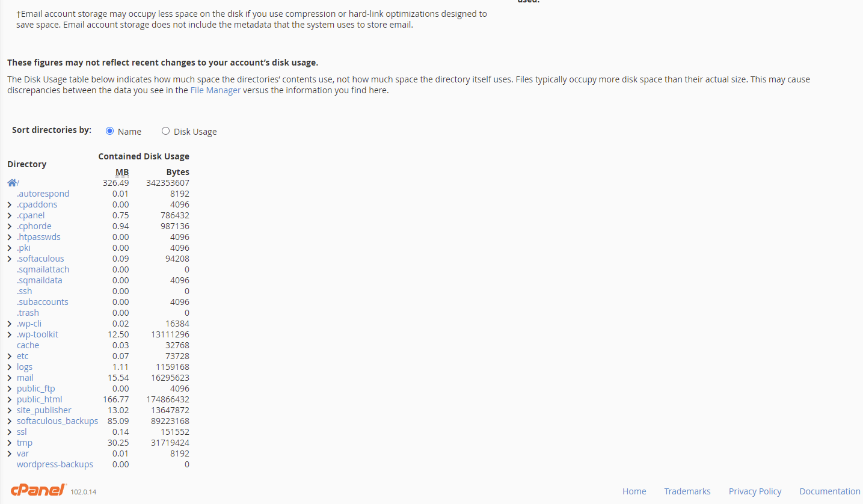The width and height of the screenshot is (863, 504).
Task: Open the site_publisher directory link
Action: [44, 410]
